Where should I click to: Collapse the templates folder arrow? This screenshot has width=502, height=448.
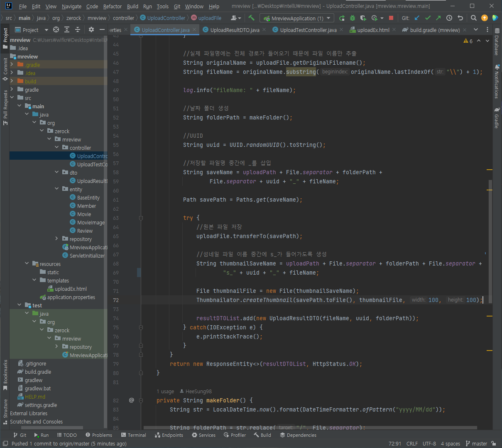click(x=34, y=280)
